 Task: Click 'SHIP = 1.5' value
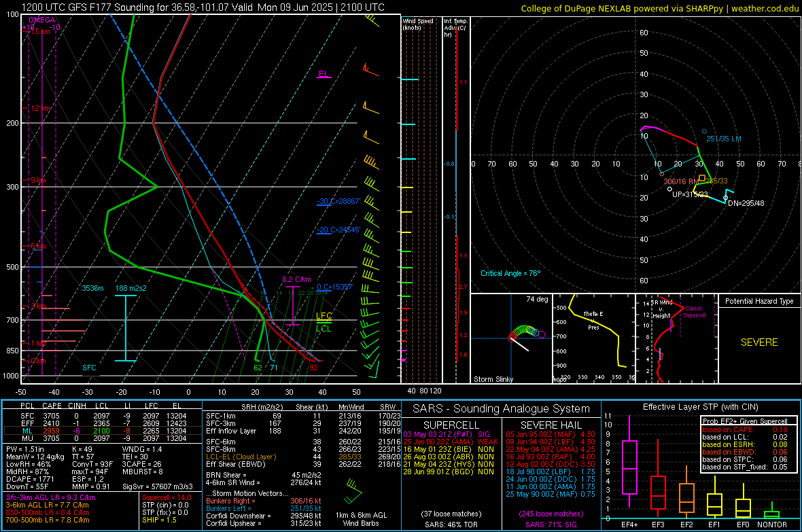(159, 520)
